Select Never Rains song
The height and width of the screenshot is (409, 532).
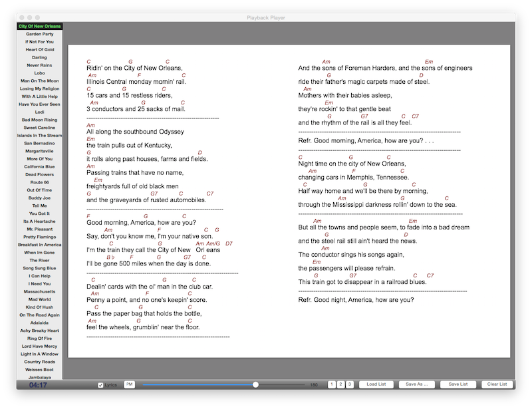click(40, 65)
